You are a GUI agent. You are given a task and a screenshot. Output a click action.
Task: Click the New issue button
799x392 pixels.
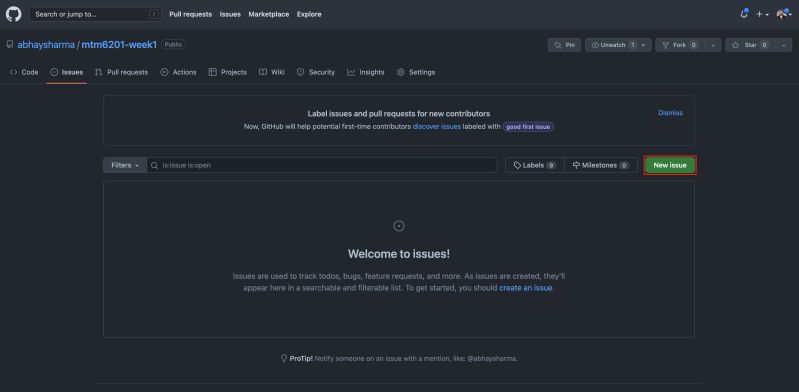click(670, 165)
